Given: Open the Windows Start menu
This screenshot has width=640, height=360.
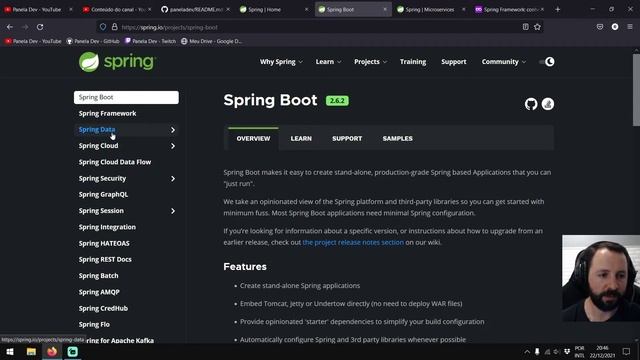Looking at the screenshot, I should click(x=10, y=351).
